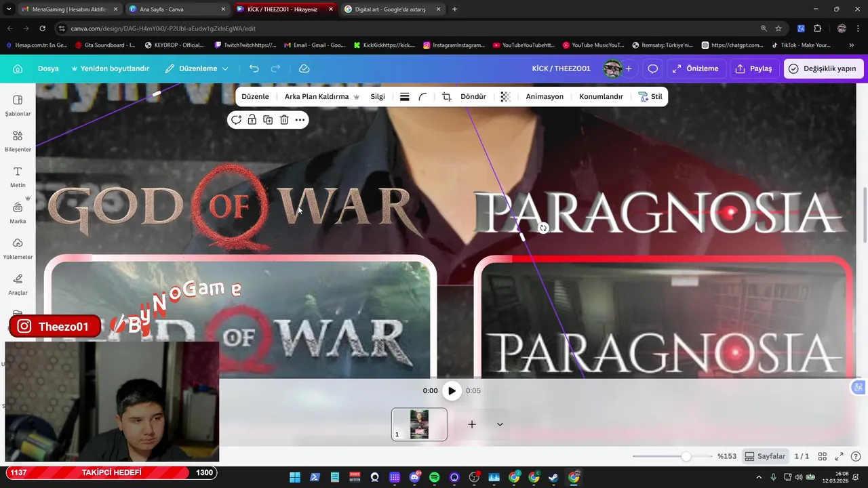This screenshot has height=488, width=868.
Task: Open transparency checkerboard icon
Action: click(505, 97)
